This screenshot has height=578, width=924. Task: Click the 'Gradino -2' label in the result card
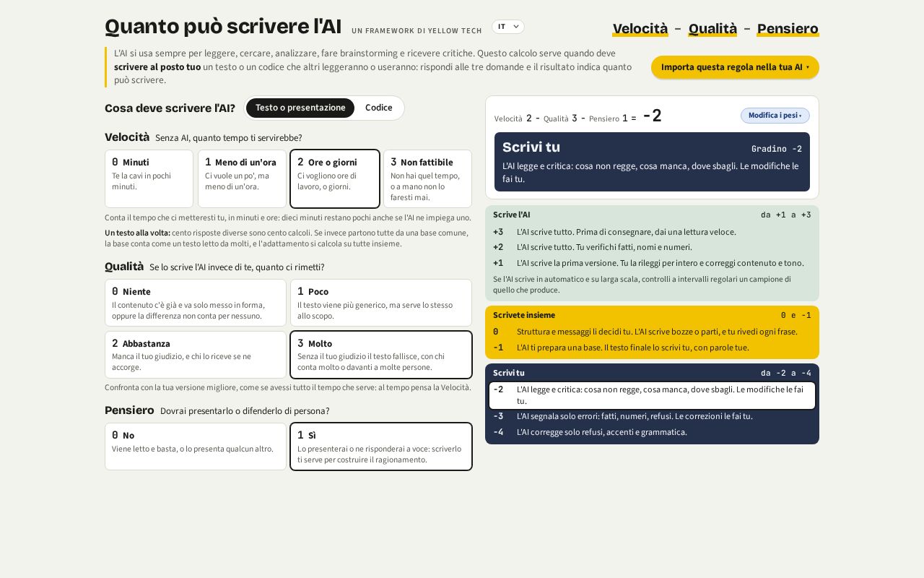pos(777,149)
